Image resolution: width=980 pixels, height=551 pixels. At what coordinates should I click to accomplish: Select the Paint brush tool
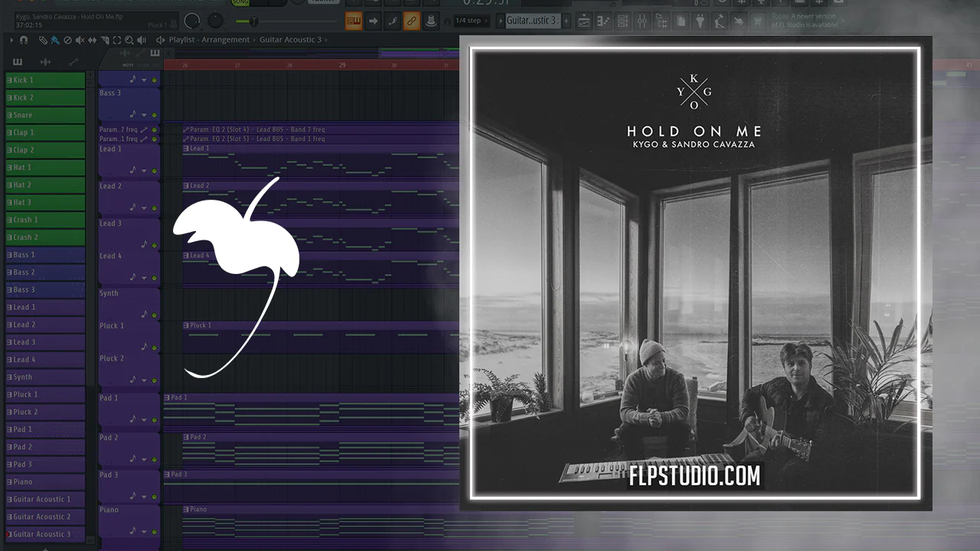pos(55,40)
